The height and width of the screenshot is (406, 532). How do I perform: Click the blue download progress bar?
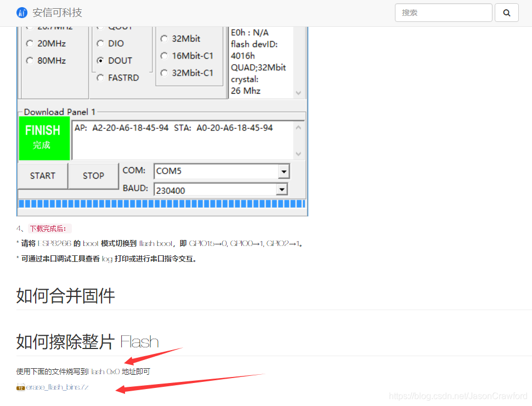click(x=162, y=204)
